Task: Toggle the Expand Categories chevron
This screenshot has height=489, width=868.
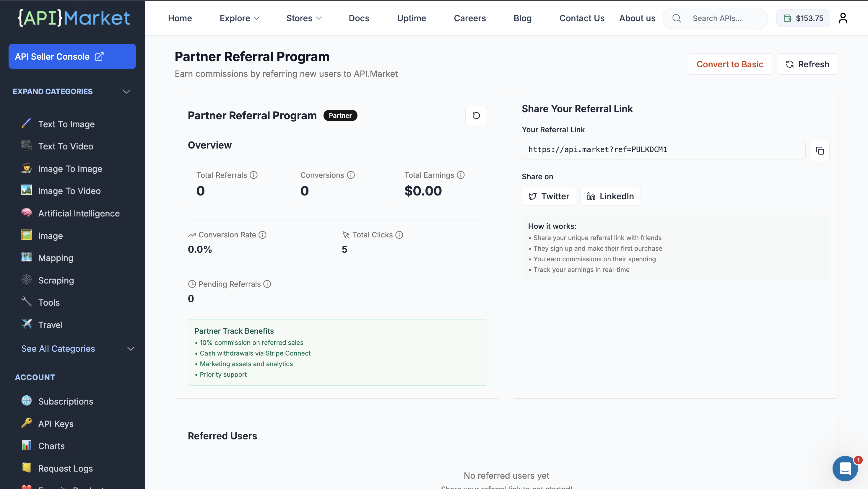Action: tap(126, 92)
